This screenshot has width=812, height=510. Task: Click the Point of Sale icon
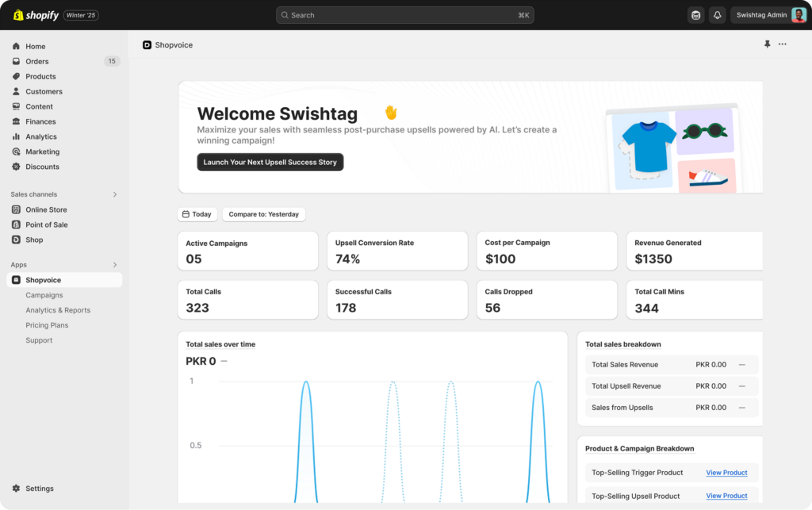(17, 224)
